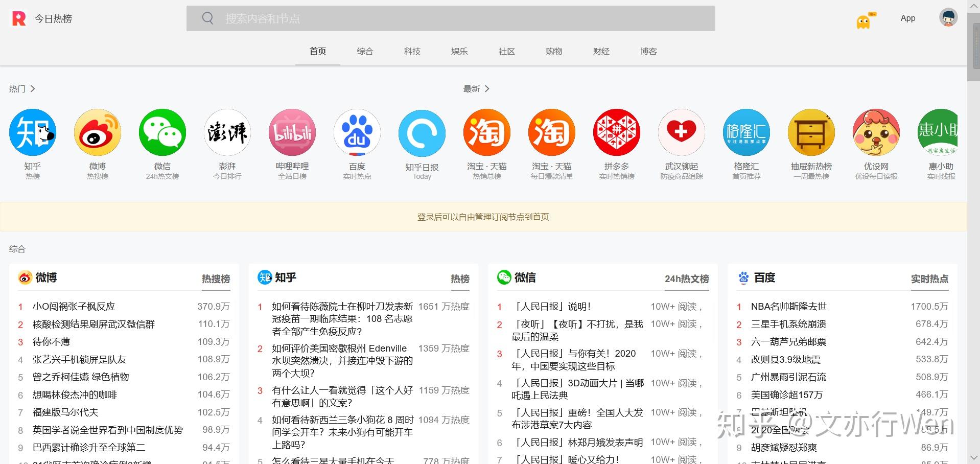Open 小O闯祸张子枫反应 on 微博
The image size is (980, 464).
click(x=74, y=307)
